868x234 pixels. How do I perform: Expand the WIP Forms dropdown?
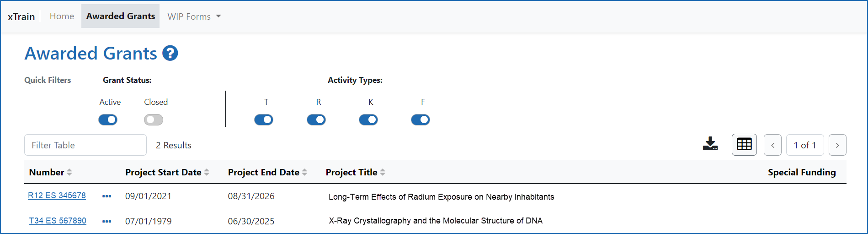pyautogui.click(x=194, y=16)
